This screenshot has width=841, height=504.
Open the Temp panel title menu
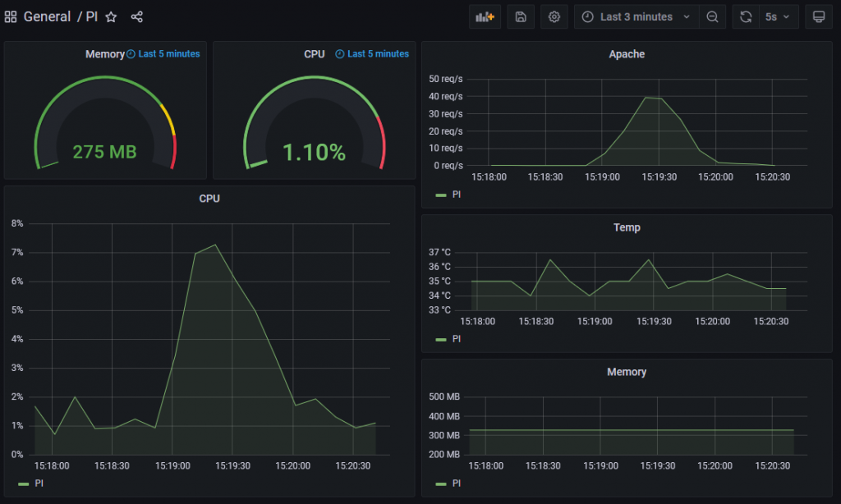627,227
